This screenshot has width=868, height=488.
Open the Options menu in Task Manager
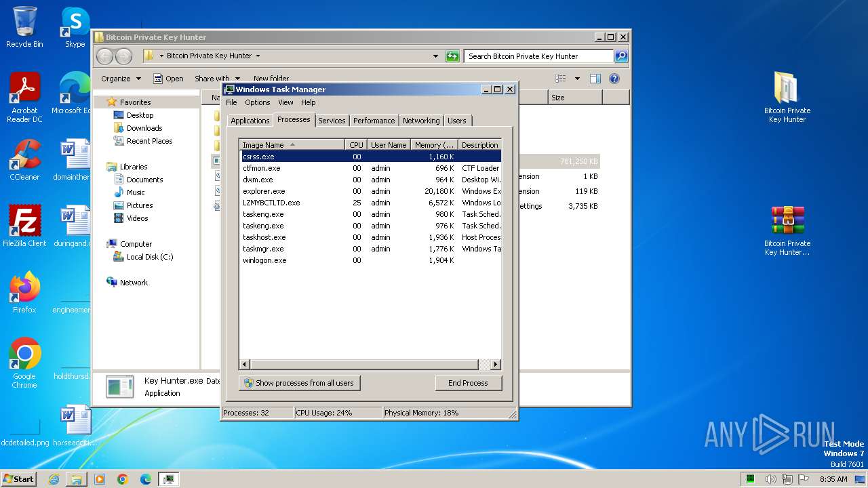(x=258, y=102)
